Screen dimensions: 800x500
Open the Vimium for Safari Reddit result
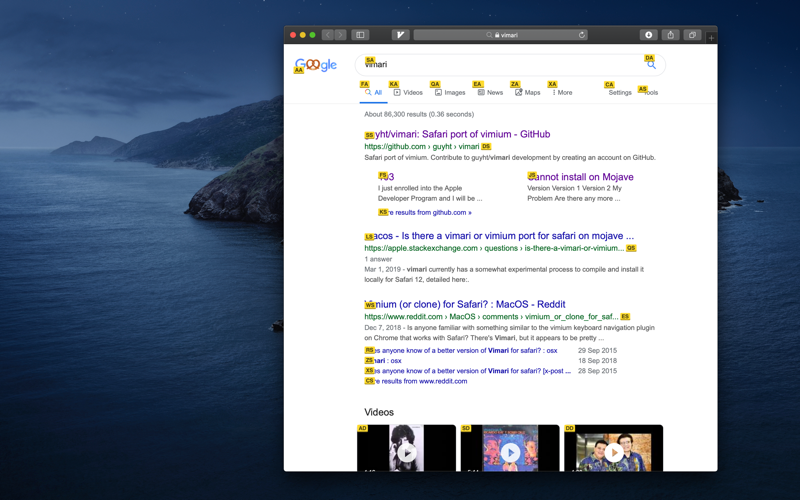[x=465, y=304]
